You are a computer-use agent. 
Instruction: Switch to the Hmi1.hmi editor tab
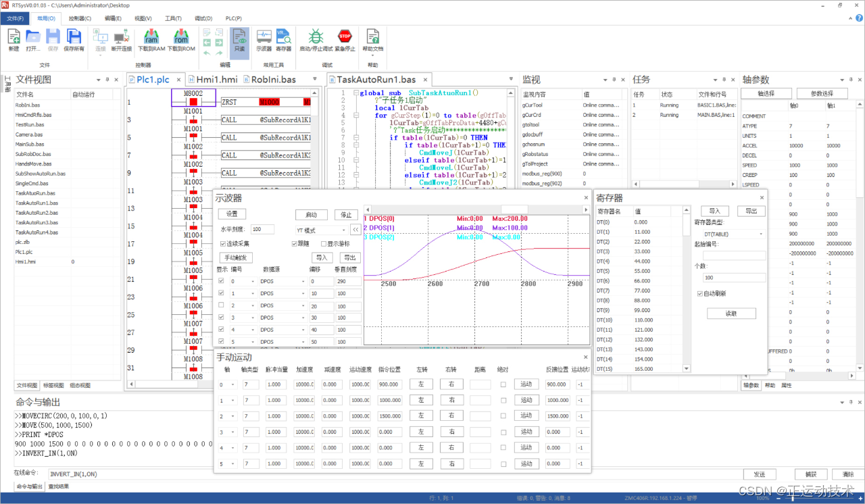click(212, 80)
